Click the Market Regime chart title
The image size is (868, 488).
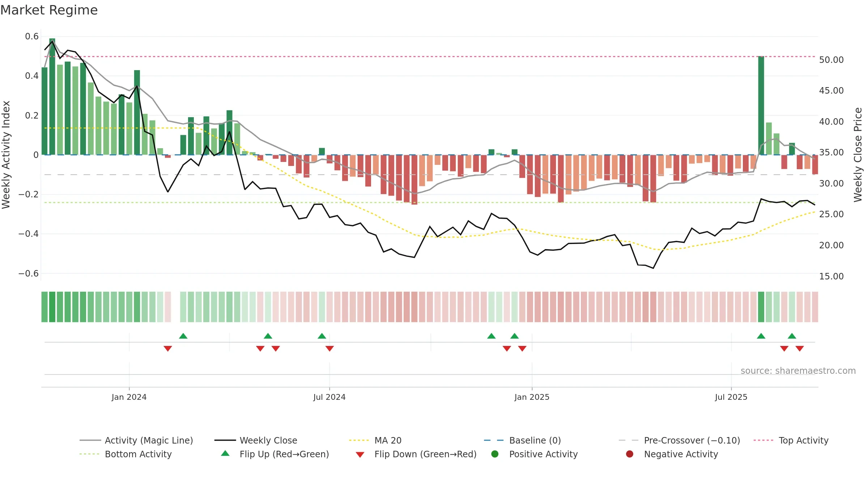tap(49, 10)
